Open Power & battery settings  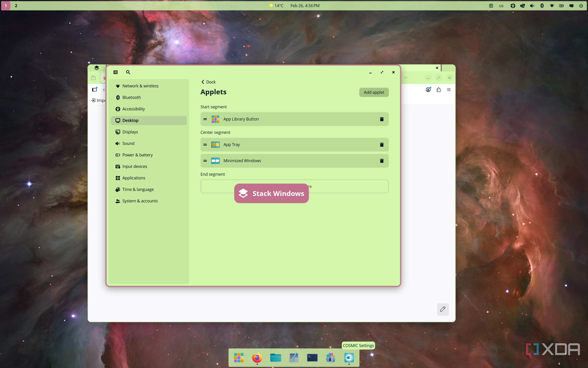point(149,155)
